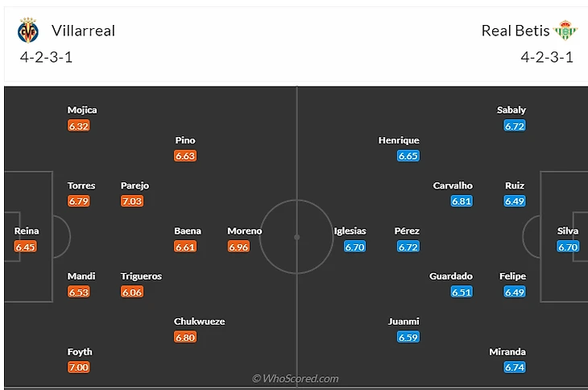Select Foyth's 7.00 rating badge
Image resolution: width=588 pixels, height=390 pixels.
point(78,367)
